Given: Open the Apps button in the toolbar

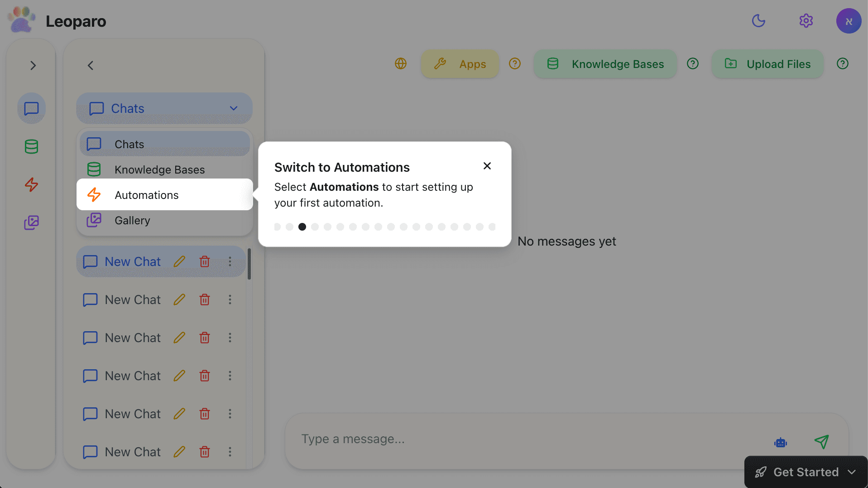Looking at the screenshot, I should 460,63.
